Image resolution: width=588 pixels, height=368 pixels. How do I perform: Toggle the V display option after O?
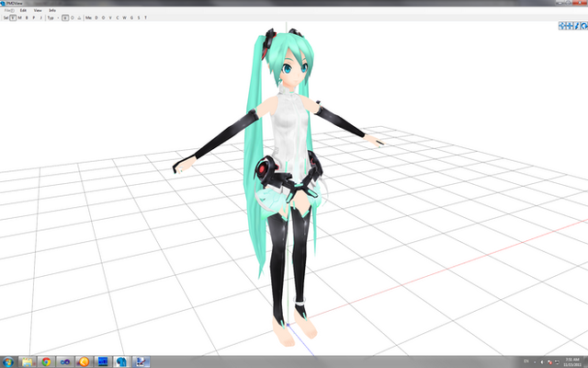point(110,17)
